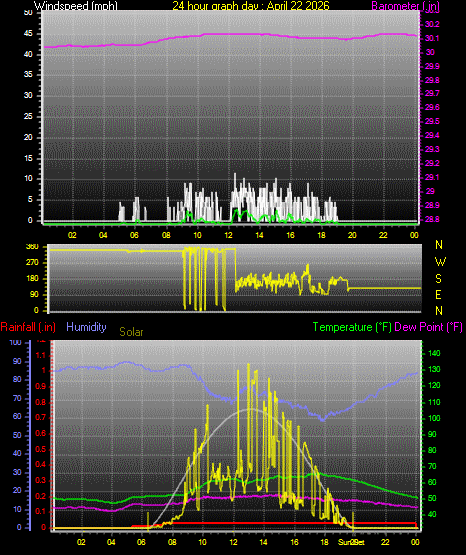Click the 20 hour mark on wind graph
Image resolution: width=466 pixels, height=555 pixels.
coord(352,235)
